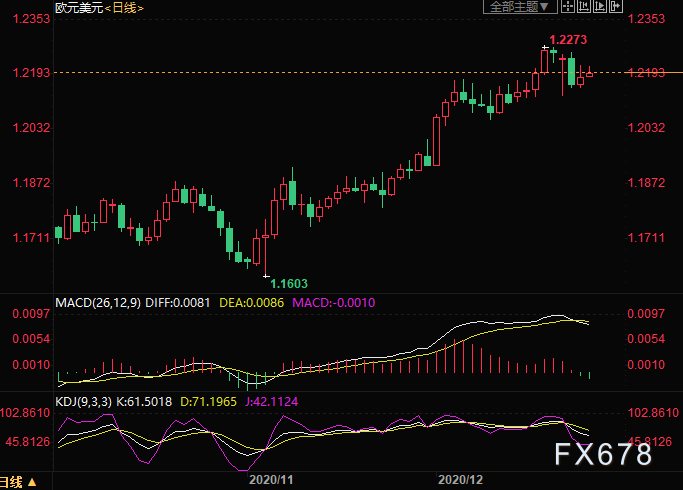Image resolution: width=683 pixels, height=490 pixels.
Task: Click the crosshair cursor icon in top toolbar
Action: pyautogui.click(x=567, y=7)
